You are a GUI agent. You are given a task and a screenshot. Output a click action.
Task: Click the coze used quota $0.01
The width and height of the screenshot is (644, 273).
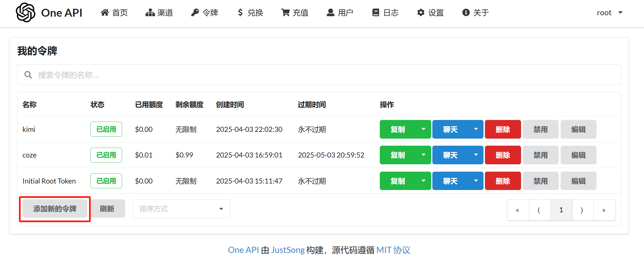tap(144, 155)
